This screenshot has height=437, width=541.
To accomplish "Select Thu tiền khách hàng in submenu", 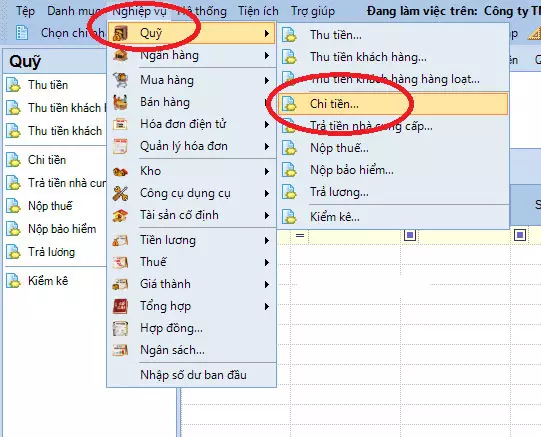I will point(393,57).
